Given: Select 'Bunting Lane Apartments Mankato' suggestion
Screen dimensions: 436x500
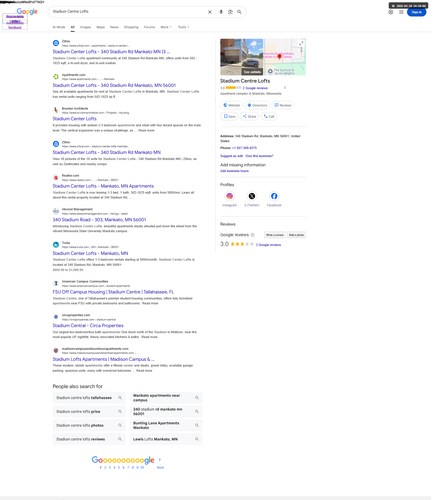Looking at the screenshot, I should pos(166,425).
